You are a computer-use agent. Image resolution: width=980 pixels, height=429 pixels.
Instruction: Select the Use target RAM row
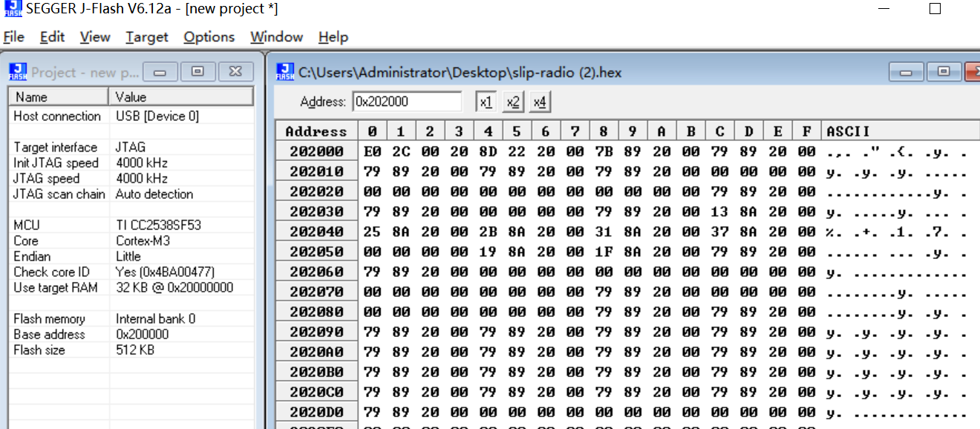(131, 287)
